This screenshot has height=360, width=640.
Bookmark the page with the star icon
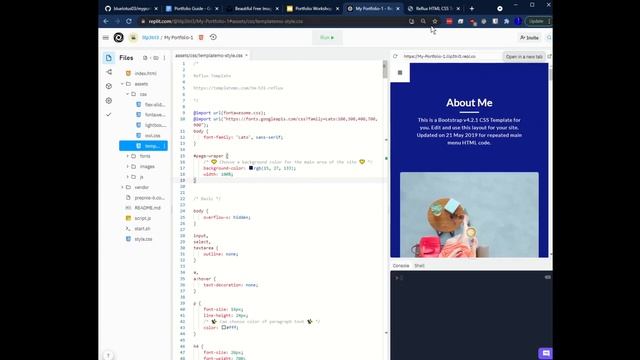click(x=435, y=21)
